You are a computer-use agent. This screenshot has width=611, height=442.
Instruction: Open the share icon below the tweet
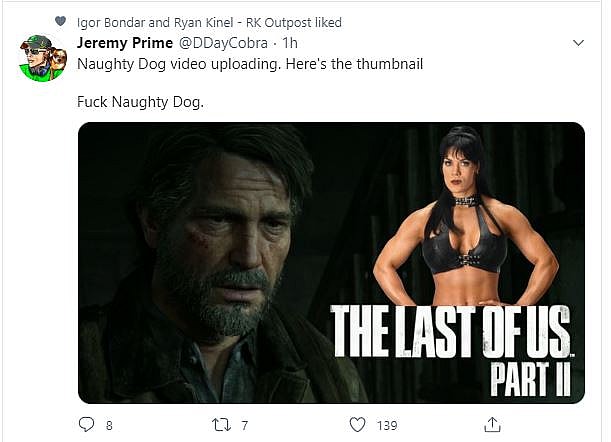coord(491,425)
